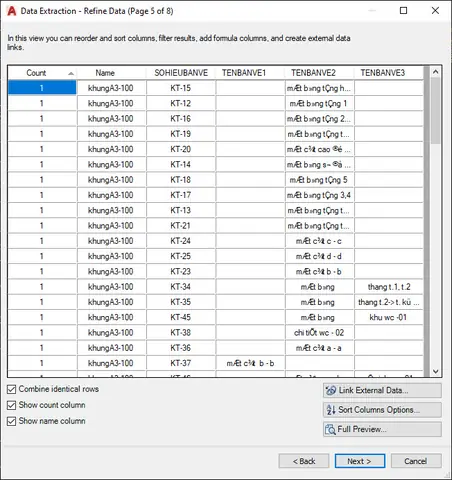Select the KT-38 cell

pyautogui.click(x=181, y=333)
